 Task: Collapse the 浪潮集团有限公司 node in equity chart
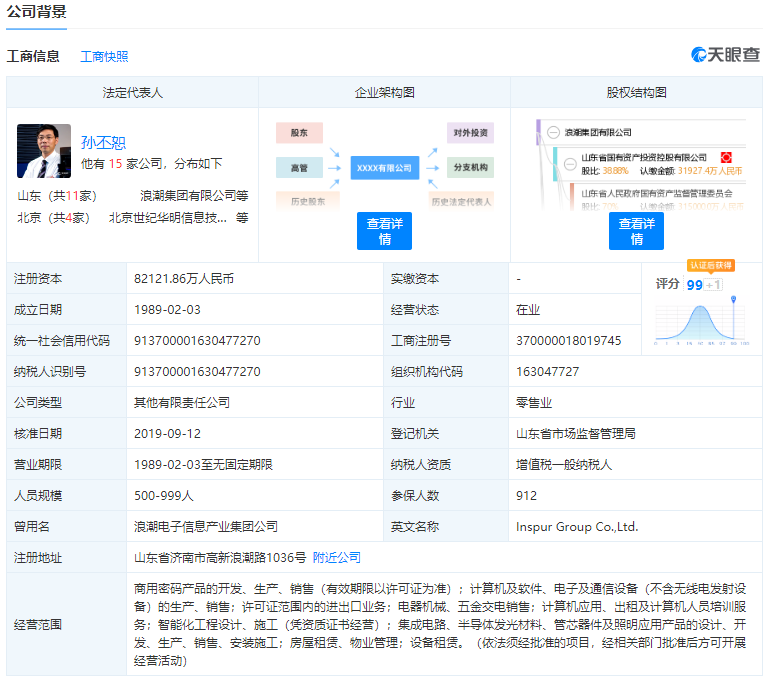tap(553, 132)
